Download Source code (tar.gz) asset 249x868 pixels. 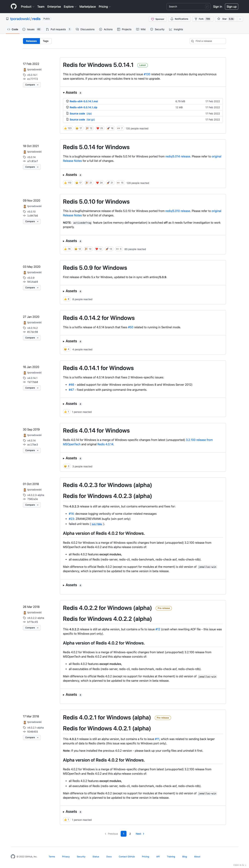pyautogui.click(x=82, y=120)
